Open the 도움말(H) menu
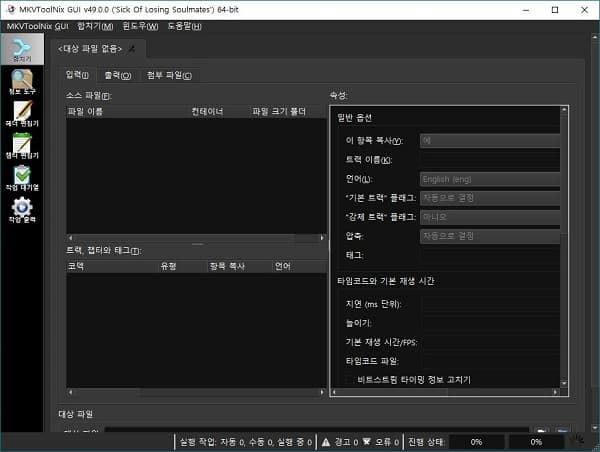The height and width of the screenshot is (452, 600). (x=184, y=26)
